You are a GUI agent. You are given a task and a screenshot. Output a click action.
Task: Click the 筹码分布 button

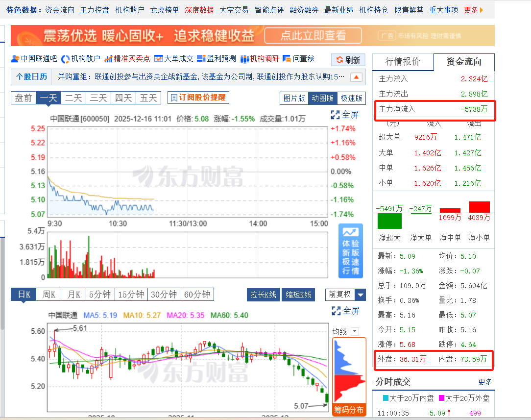(349, 410)
